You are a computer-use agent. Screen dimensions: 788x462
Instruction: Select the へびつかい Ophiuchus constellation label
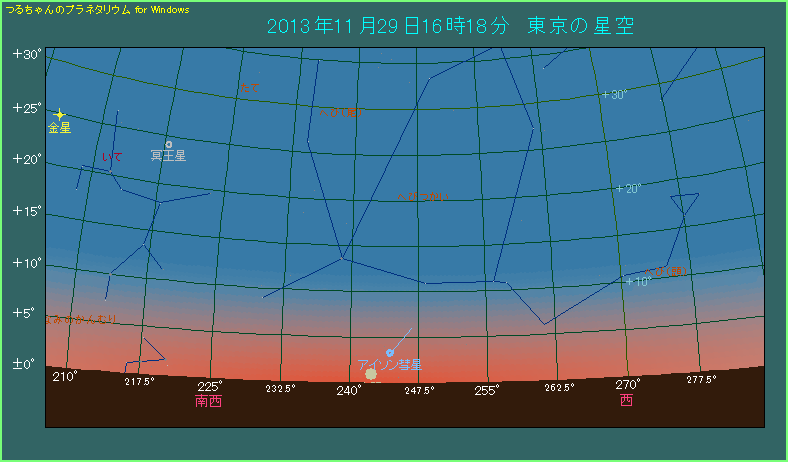tap(421, 196)
